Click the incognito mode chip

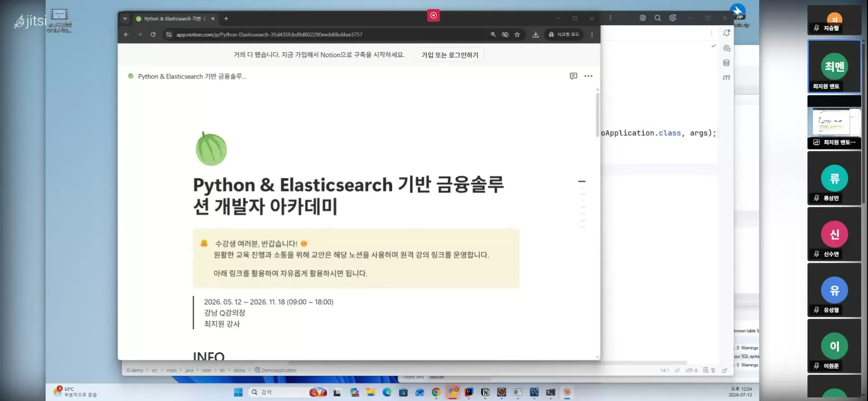564,35
